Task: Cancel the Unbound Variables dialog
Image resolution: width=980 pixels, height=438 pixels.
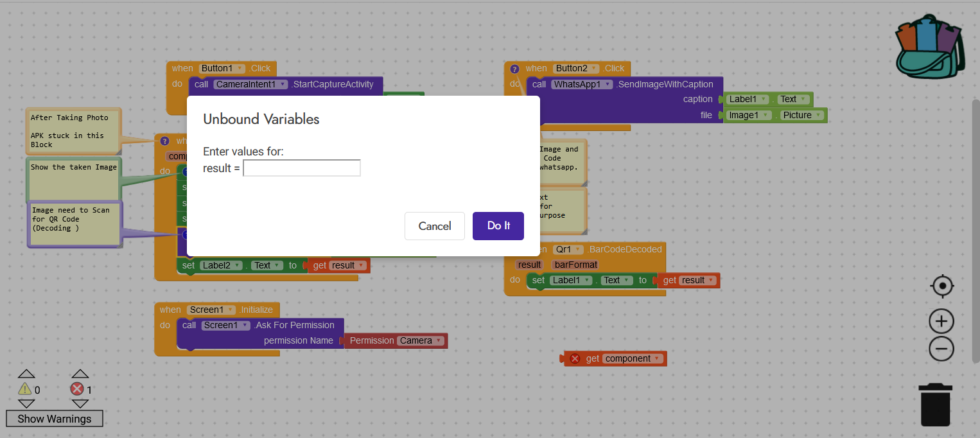Action: pyautogui.click(x=434, y=226)
